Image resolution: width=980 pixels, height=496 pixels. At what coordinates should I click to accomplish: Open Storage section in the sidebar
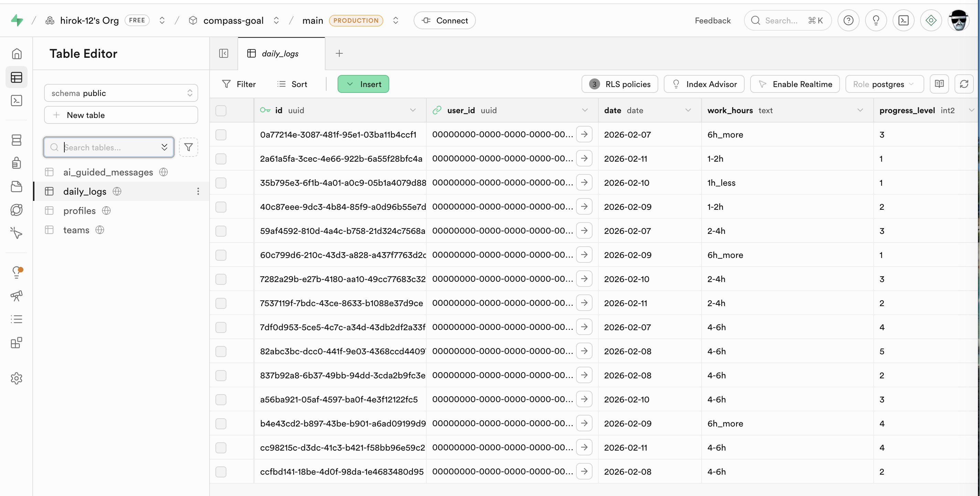point(17,186)
